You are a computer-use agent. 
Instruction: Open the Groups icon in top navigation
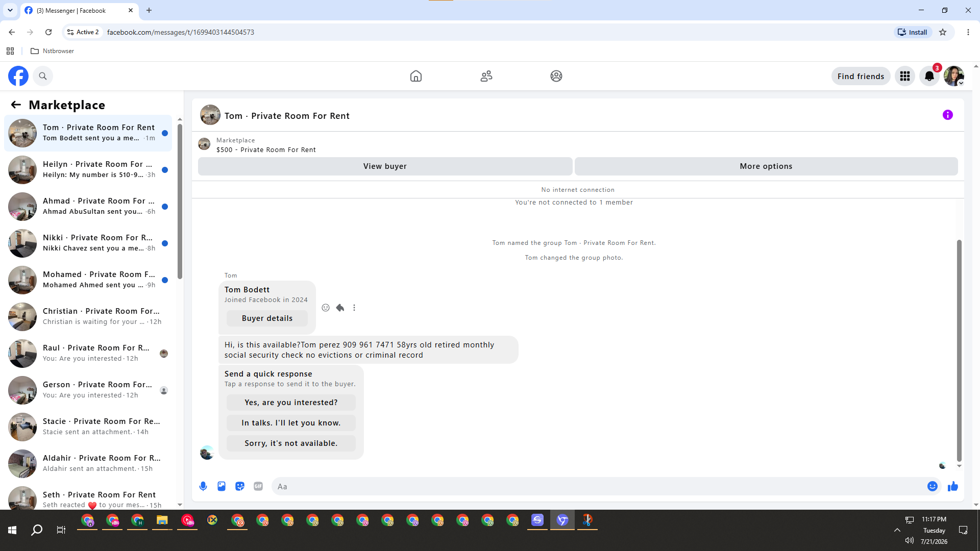point(556,76)
